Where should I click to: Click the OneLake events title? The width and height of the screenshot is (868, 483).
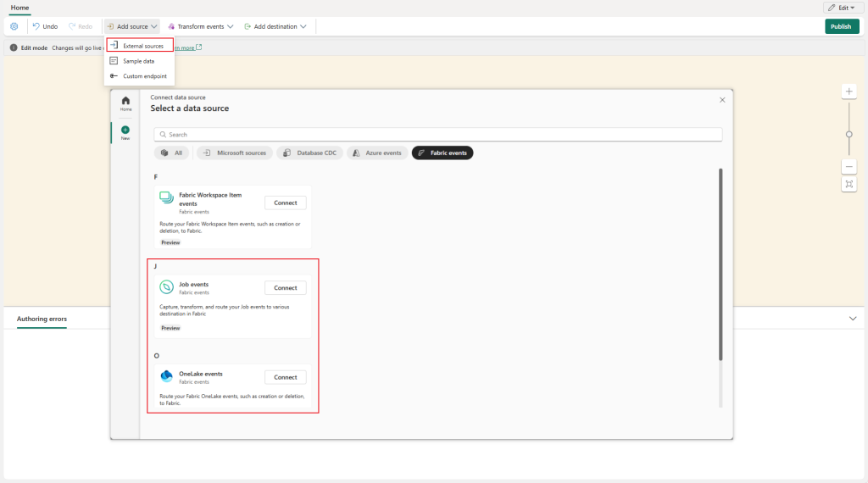tap(201, 374)
